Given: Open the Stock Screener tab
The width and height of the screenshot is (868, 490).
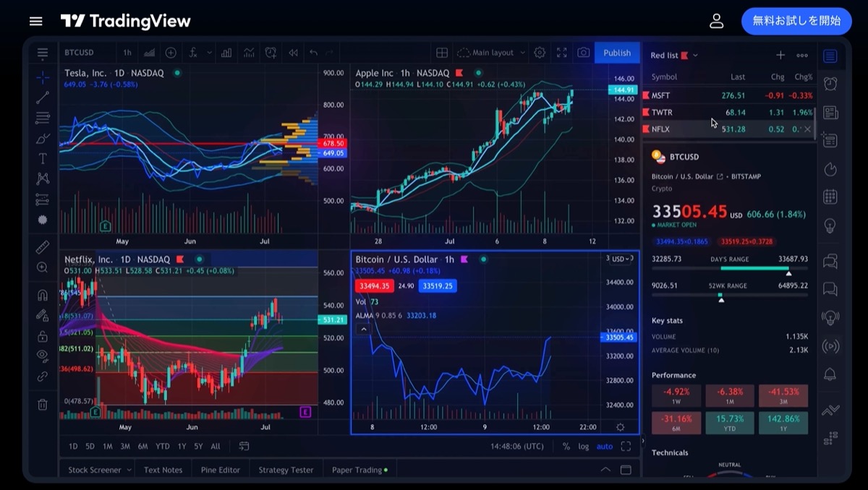Looking at the screenshot, I should click(x=100, y=470).
